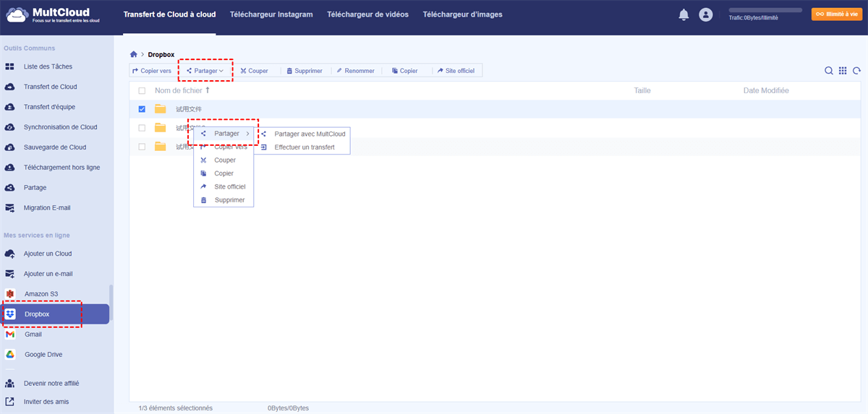The width and height of the screenshot is (868, 414).
Task: Expand Partager submenu in context menu
Action: click(226, 134)
